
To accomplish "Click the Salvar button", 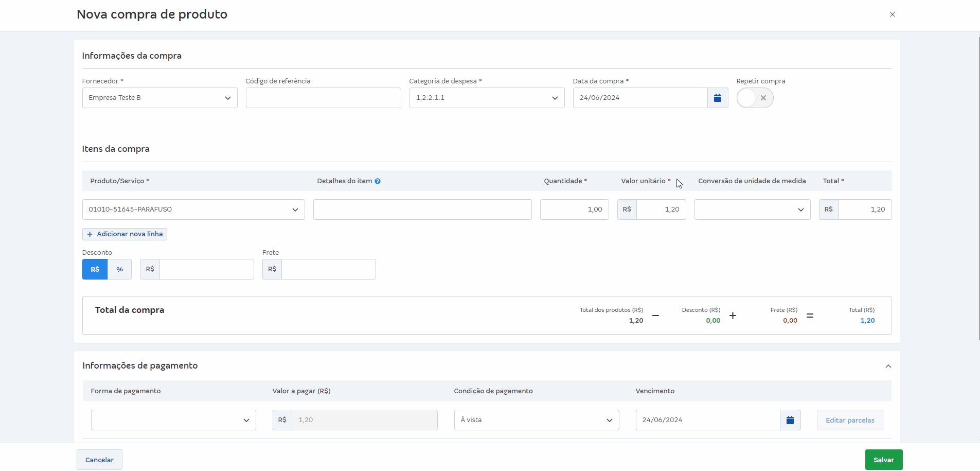I will click(x=884, y=460).
